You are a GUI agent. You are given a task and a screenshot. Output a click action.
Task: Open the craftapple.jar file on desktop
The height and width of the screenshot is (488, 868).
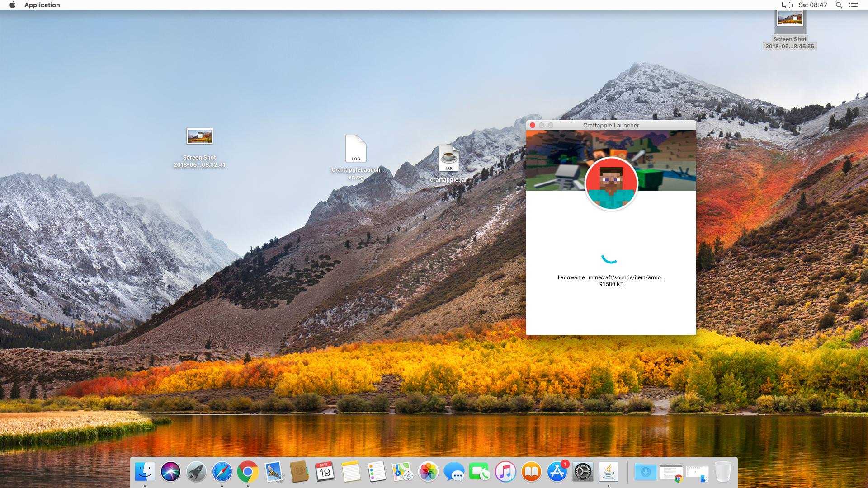(448, 159)
